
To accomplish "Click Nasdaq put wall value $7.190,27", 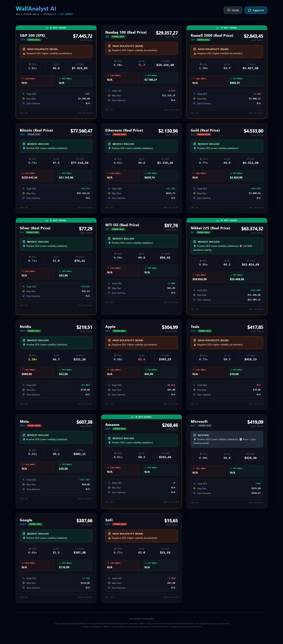I will point(151,80).
